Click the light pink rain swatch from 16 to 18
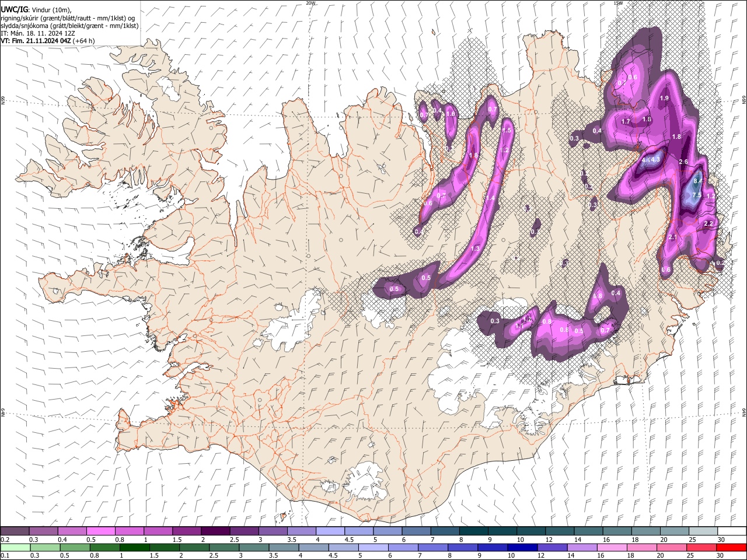Viewport: 747px width, 560px height. [612, 547]
